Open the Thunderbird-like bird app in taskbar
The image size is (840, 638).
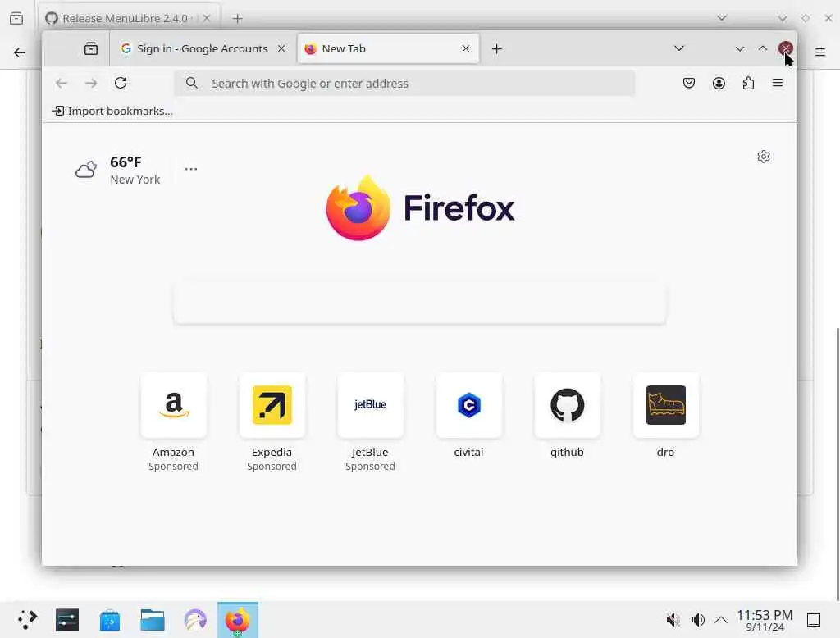[x=195, y=620]
